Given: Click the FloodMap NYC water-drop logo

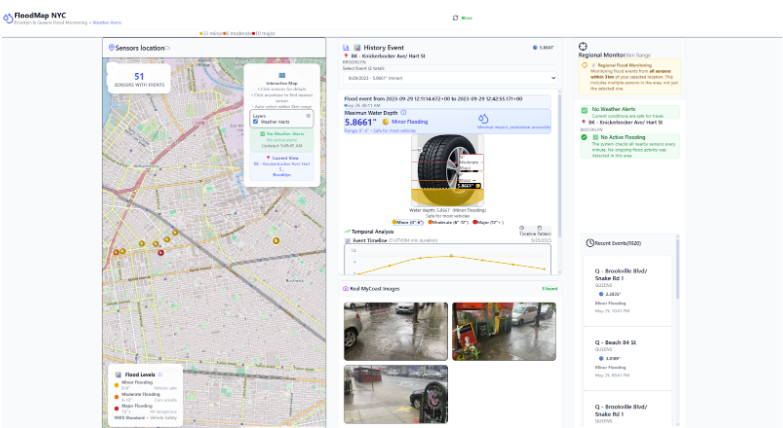Looking at the screenshot, I should click(8, 18).
